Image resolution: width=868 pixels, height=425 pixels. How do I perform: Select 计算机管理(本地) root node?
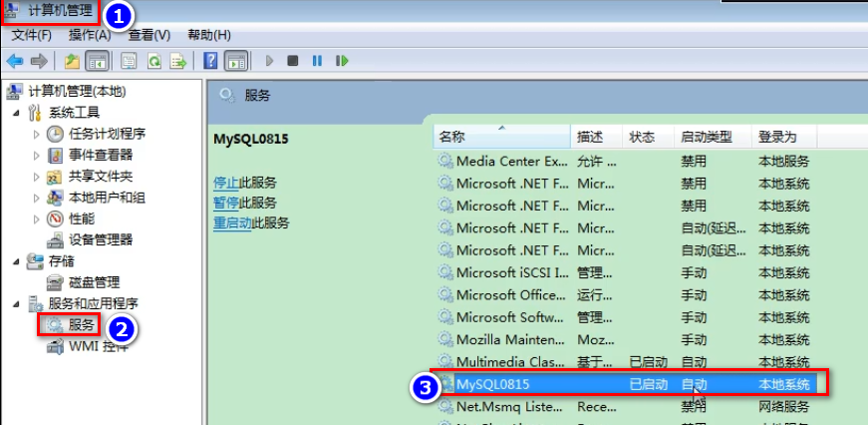tap(77, 92)
